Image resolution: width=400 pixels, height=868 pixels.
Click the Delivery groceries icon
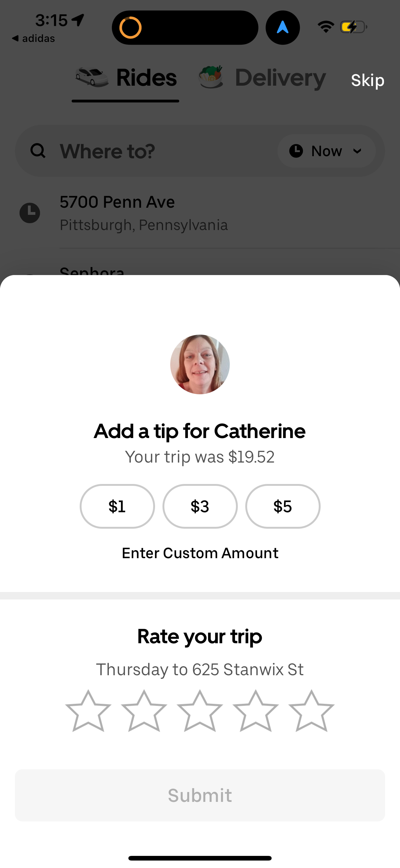(210, 77)
